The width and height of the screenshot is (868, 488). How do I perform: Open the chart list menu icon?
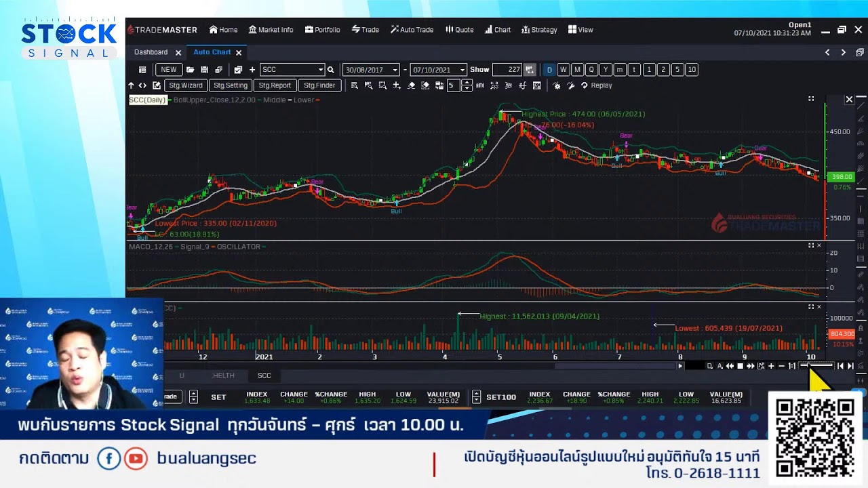pyautogui.click(x=142, y=70)
